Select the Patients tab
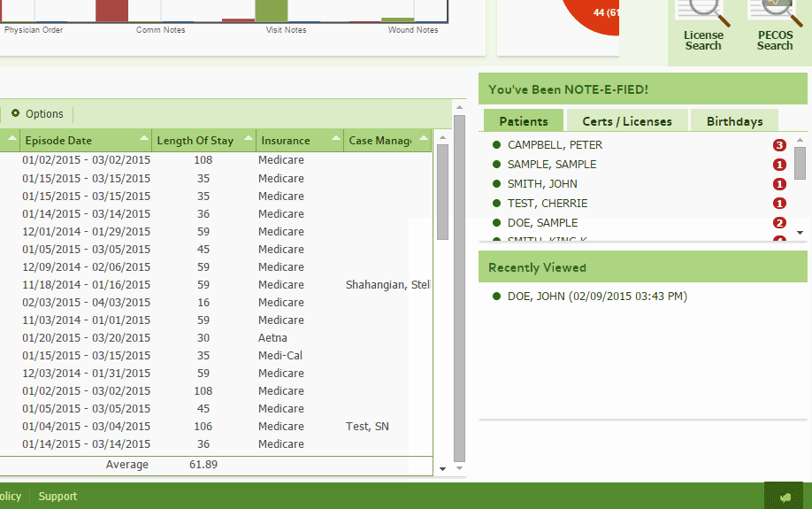 (524, 121)
